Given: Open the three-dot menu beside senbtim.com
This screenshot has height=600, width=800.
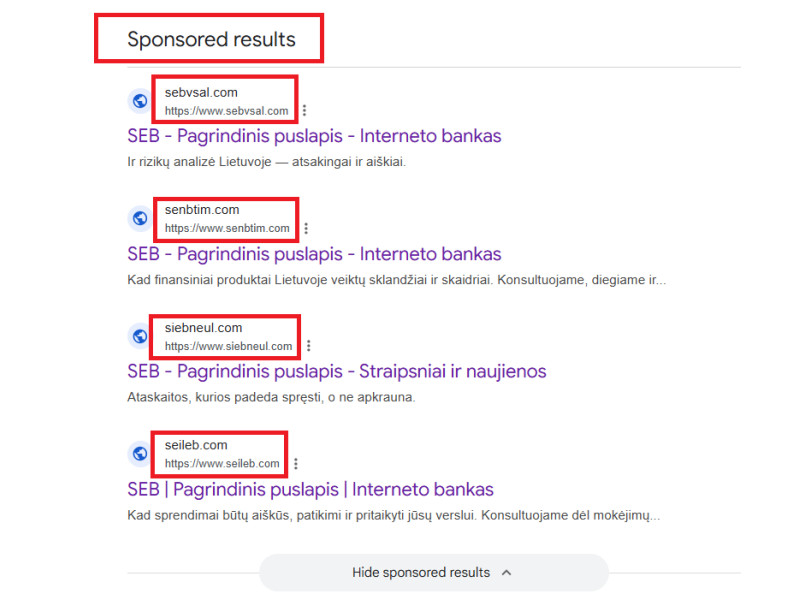Looking at the screenshot, I should (x=306, y=228).
